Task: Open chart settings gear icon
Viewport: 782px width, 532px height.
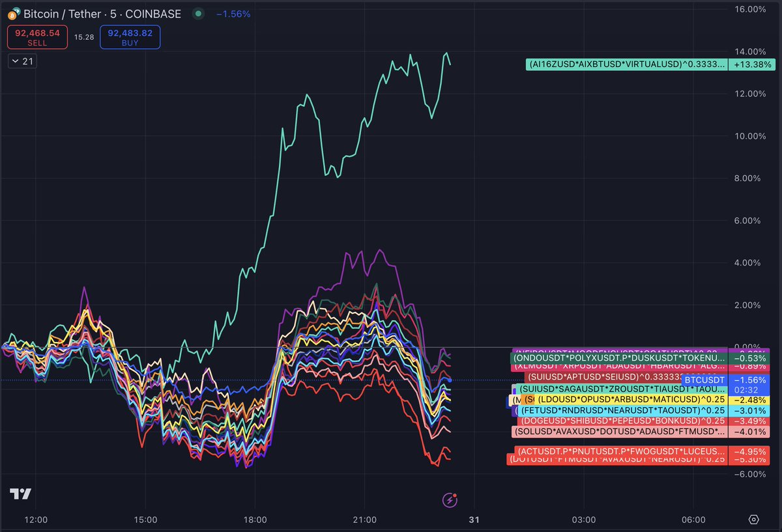Action: tap(754, 519)
